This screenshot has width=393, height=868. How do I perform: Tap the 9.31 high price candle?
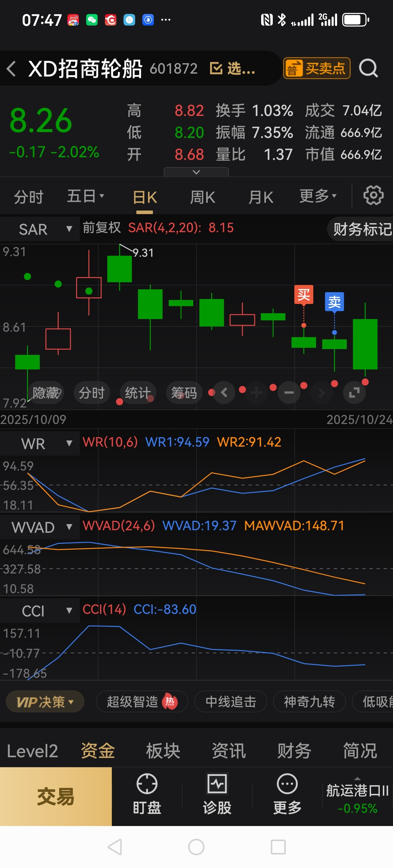[x=119, y=268]
